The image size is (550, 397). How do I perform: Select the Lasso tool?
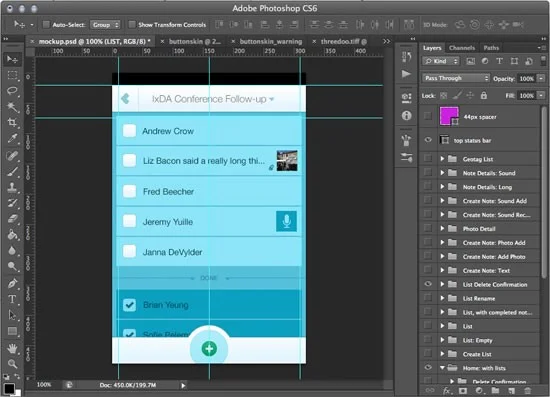coord(12,91)
